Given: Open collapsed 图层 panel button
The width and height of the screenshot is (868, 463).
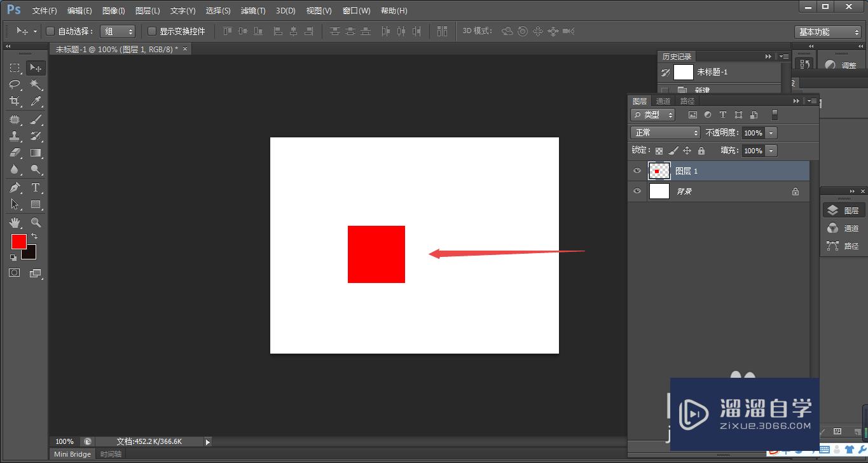Looking at the screenshot, I should (843, 211).
